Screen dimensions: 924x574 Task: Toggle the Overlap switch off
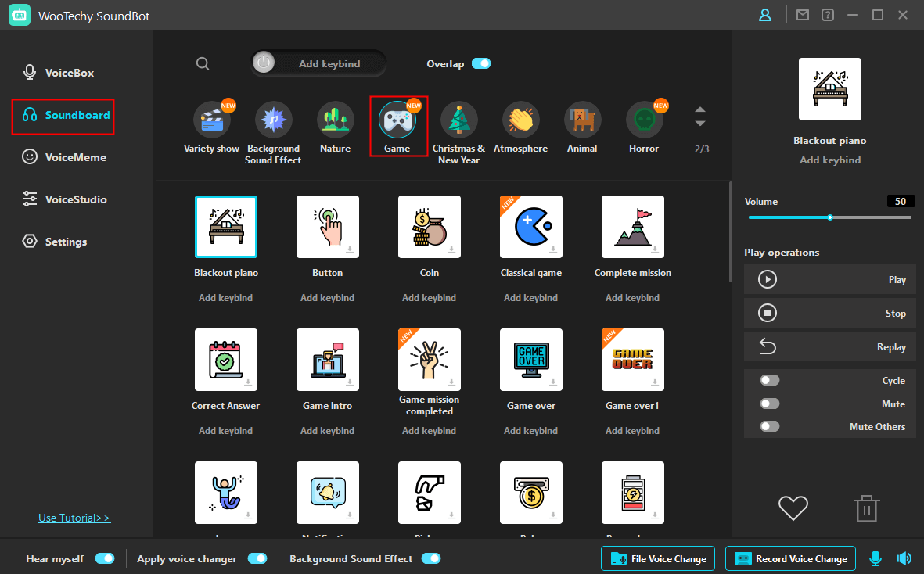481,64
